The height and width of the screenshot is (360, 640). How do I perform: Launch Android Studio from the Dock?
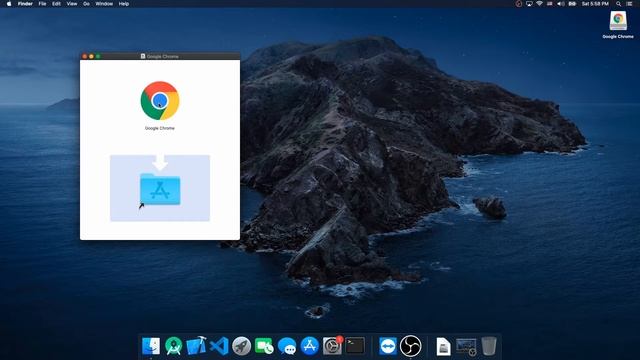[x=173, y=346]
